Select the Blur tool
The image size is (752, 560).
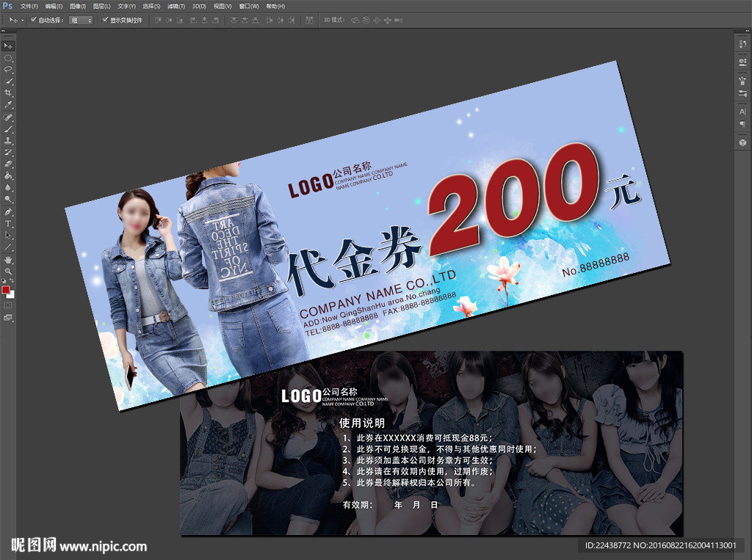pos(8,187)
